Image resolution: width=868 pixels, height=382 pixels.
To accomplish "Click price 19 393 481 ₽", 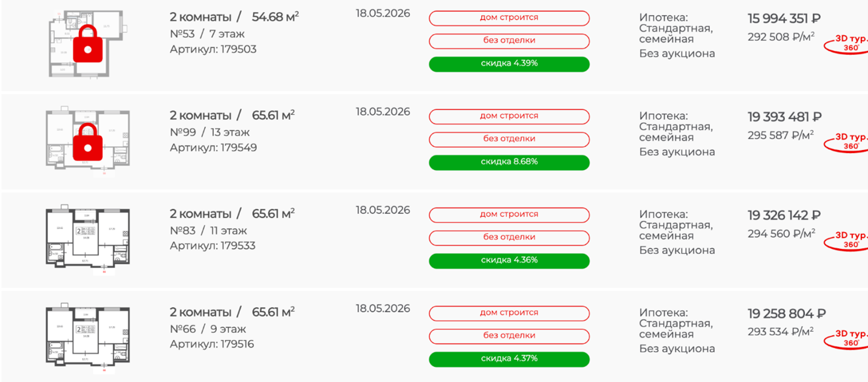I will click(x=784, y=117).
